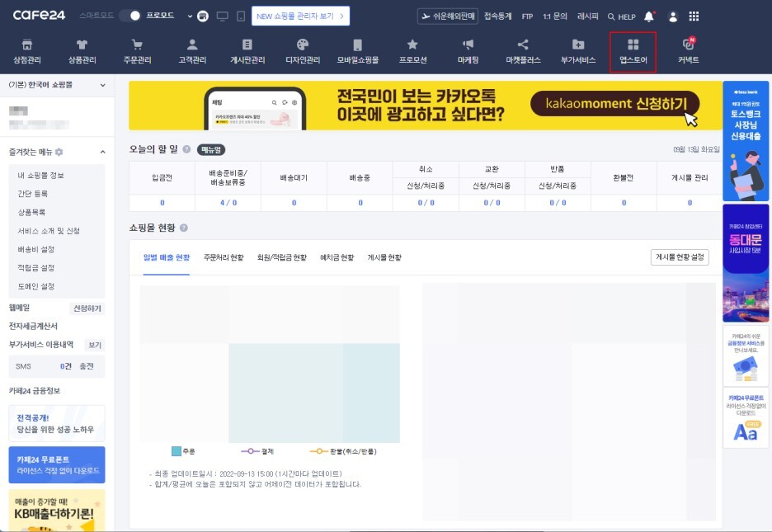Open the (기본) 한국어 쇼핑몰 dropdown
The height and width of the screenshot is (532, 772).
point(57,85)
